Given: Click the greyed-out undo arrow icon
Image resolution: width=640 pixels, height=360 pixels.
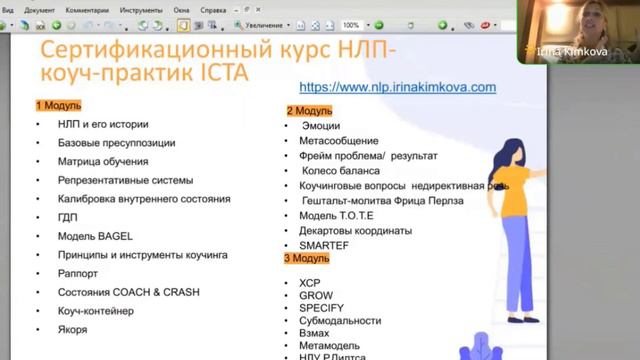Looking at the screenshot, I should [x=88, y=25].
